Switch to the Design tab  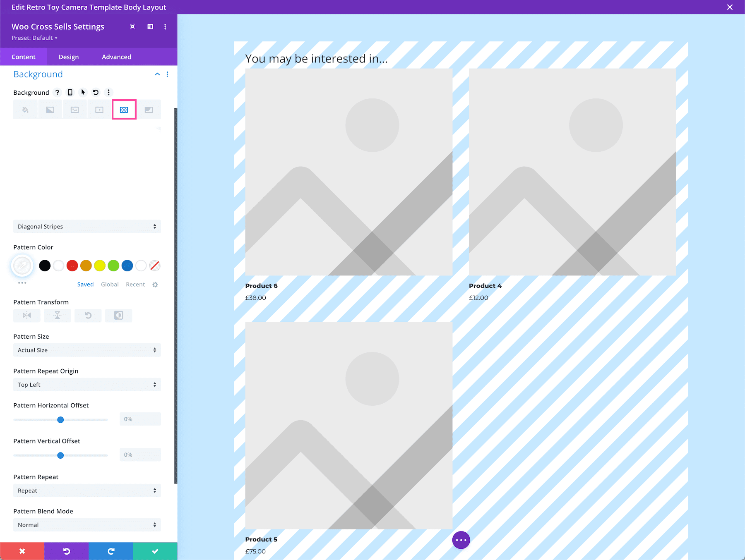69,57
